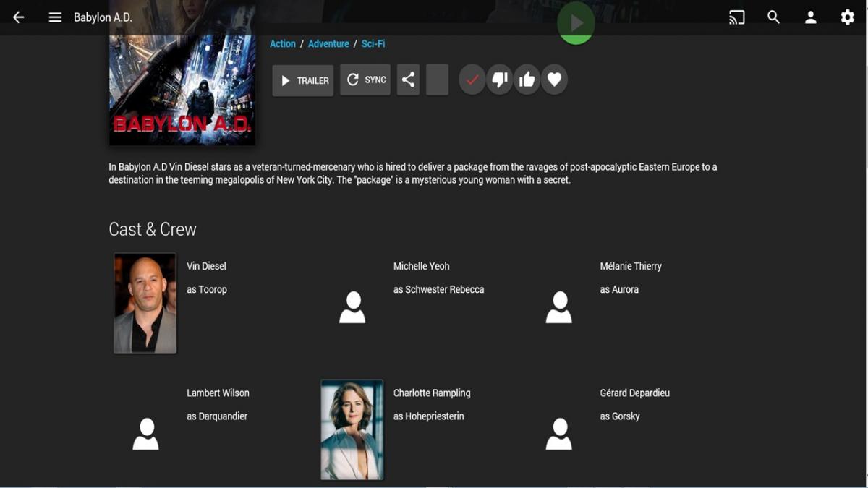Viewport: 868px width, 488px height.
Task: Open Vin Diesel's photo
Action: (x=145, y=303)
